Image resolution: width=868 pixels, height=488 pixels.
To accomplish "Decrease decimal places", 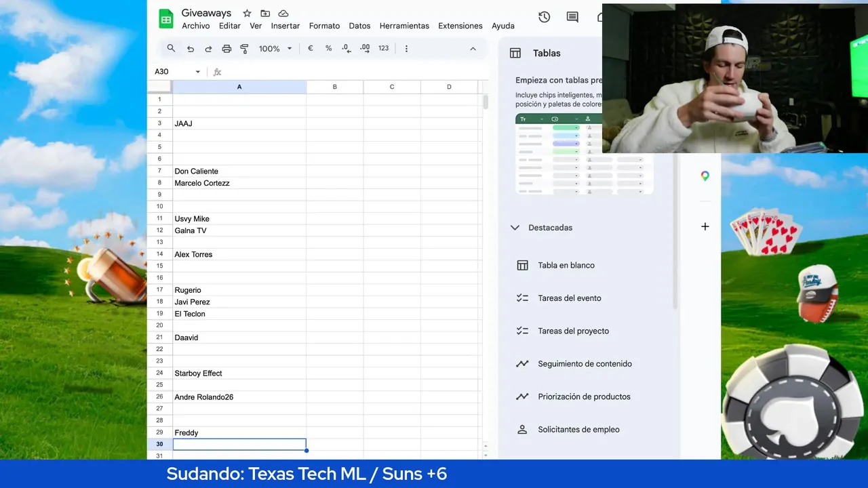I will click(347, 48).
